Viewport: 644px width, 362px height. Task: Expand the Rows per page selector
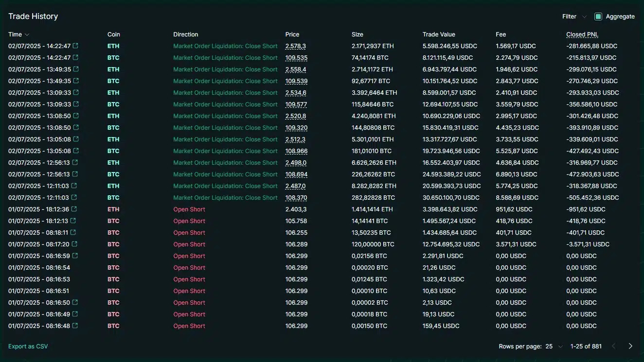(x=554, y=346)
